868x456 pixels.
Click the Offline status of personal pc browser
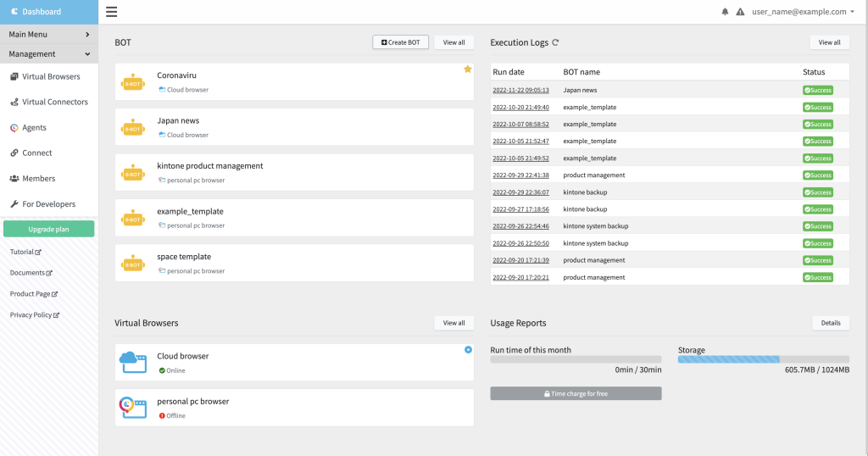pos(172,415)
